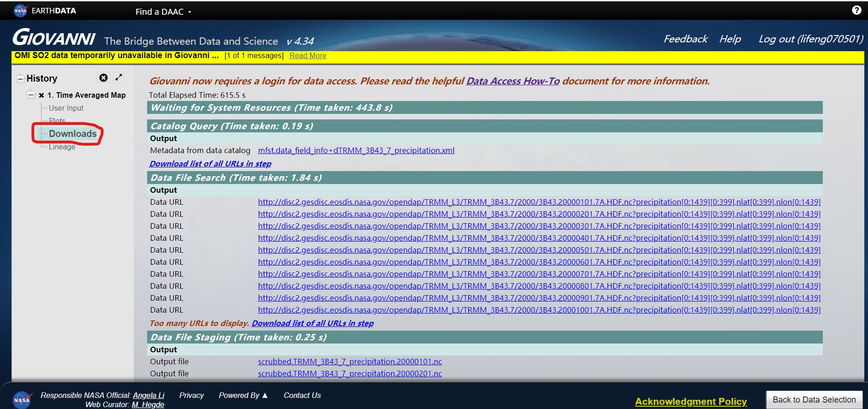Select the 1. Time Averaged Map tree item
The image size is (868, 409).
click(86, 95)
